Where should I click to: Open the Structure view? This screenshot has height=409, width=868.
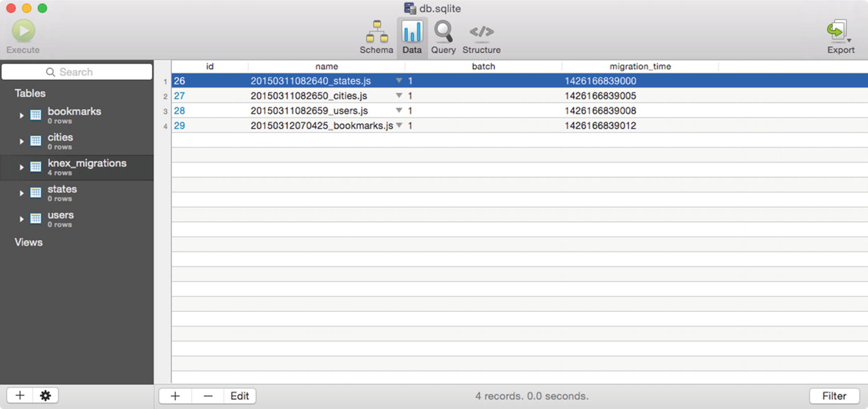click(x=481, y=32)
